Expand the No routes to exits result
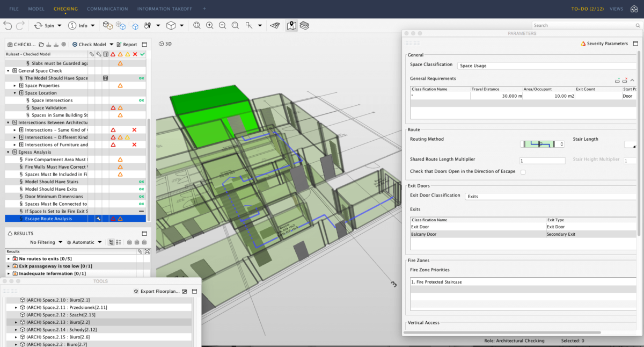 [x=9, y=259]
